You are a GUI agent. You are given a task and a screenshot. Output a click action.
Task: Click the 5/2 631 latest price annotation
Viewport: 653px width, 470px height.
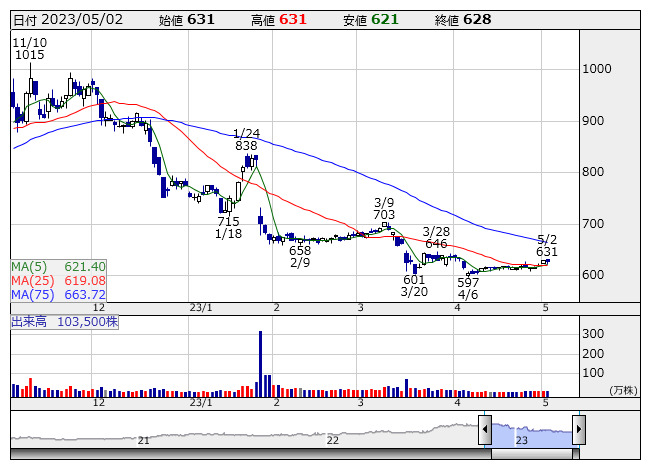pyautogui.click(x=547, y=246)
